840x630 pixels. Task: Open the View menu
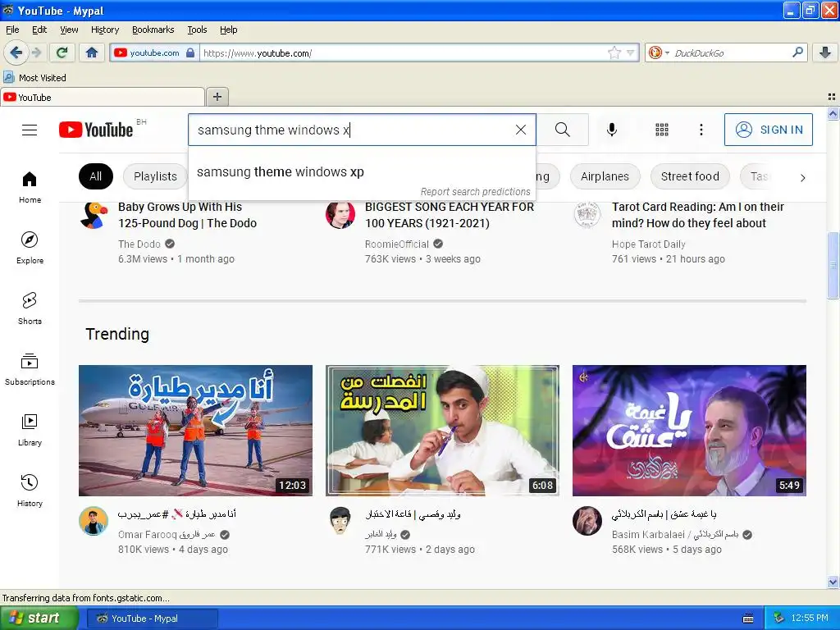69,30
